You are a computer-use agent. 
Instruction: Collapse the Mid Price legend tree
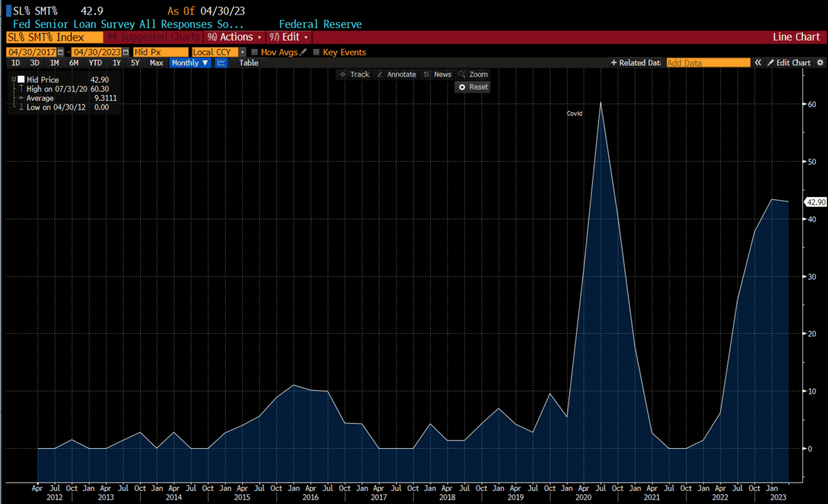pyautogui.click(x=14, y=80)
